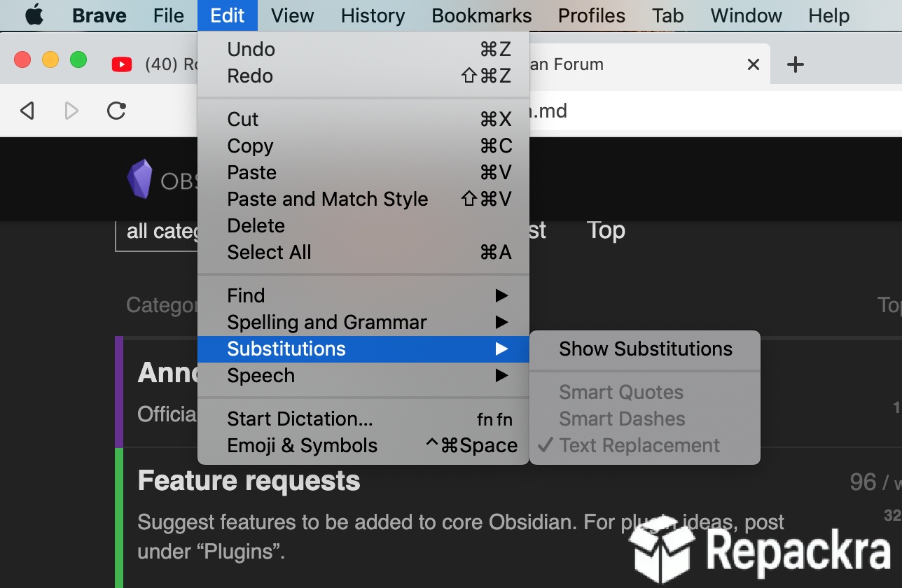Toggle Smart Dashes
This screenshot has height=588, width=902.
click(x=645, y=419)
